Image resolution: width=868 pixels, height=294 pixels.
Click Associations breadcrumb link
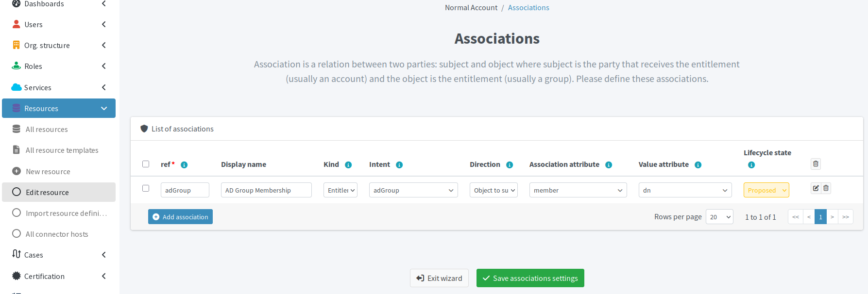528,8
